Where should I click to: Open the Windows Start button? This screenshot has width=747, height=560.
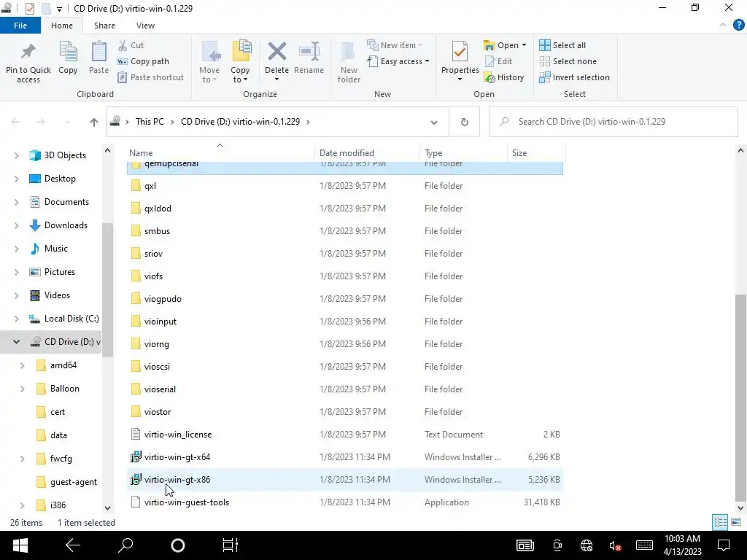click(20, 545)
